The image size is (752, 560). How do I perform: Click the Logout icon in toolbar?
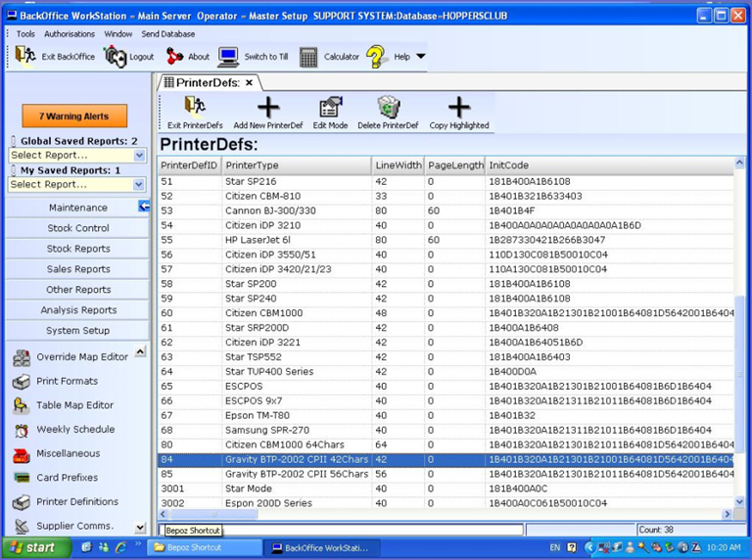[x=116, y=57]
